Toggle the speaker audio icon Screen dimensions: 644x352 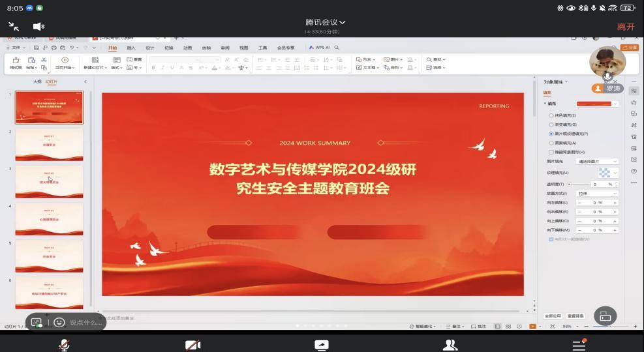click(x=38, y=26)
